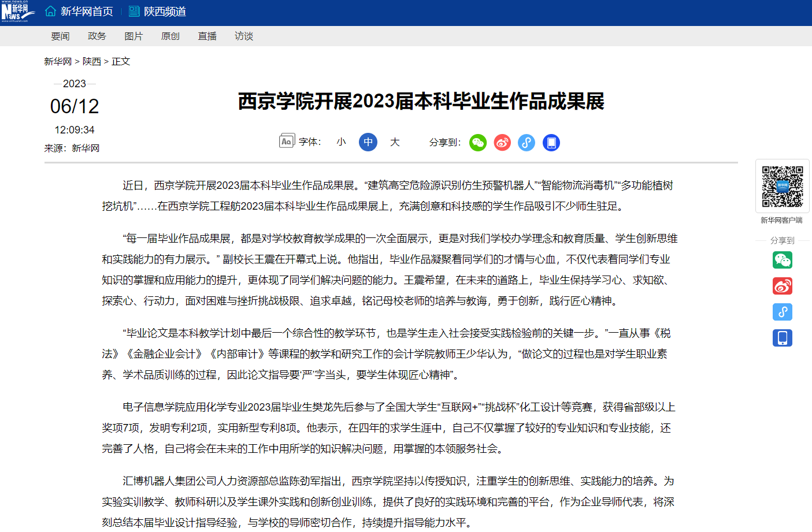Share via WeChat in right sidebar
The width and height of the screenshot is (812, 532).
[783, 260]
